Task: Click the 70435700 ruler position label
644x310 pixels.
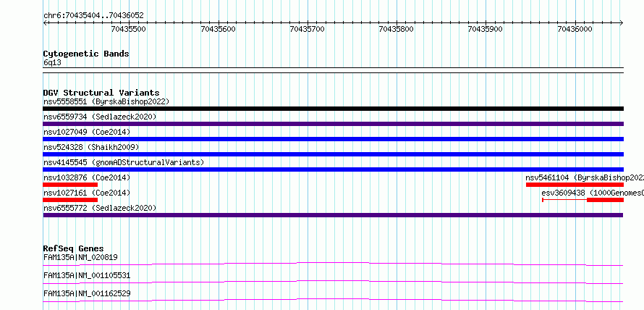Action: (x=308, y=29)
